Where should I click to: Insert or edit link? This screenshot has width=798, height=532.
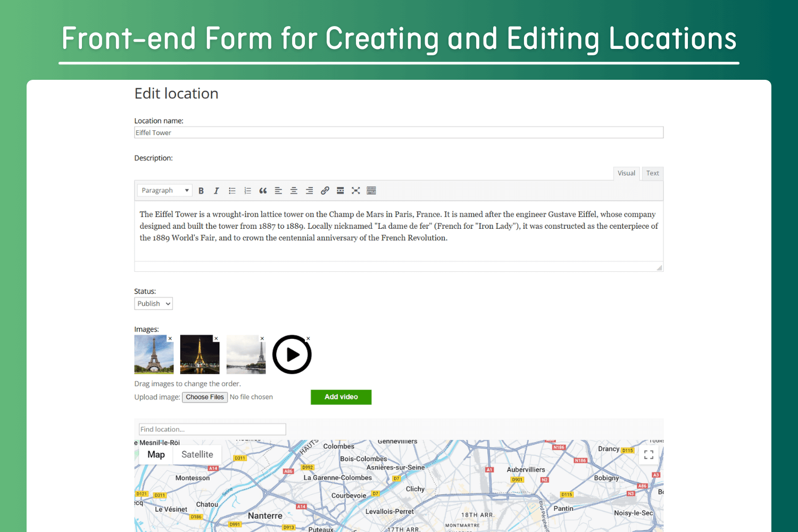click(325, 190)
